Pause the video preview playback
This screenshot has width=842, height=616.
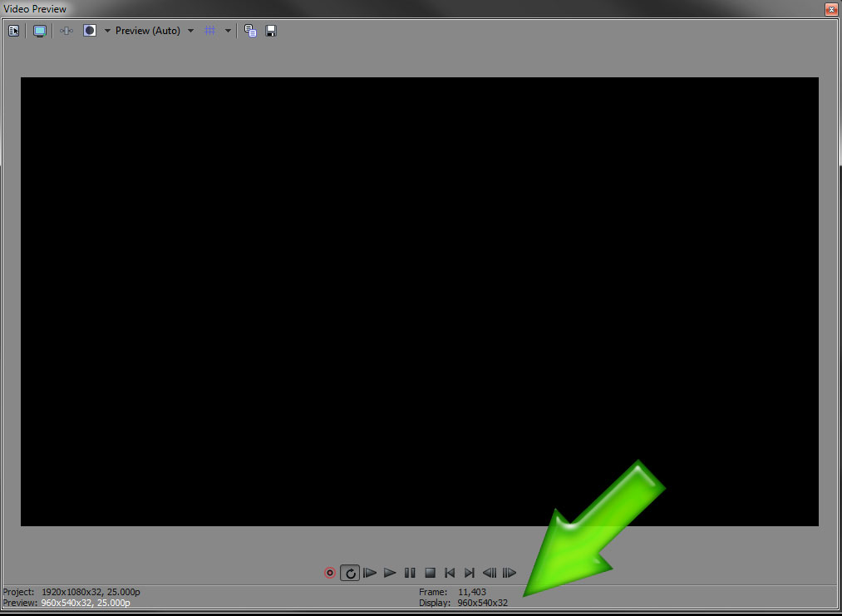click(x=410, y=573)
